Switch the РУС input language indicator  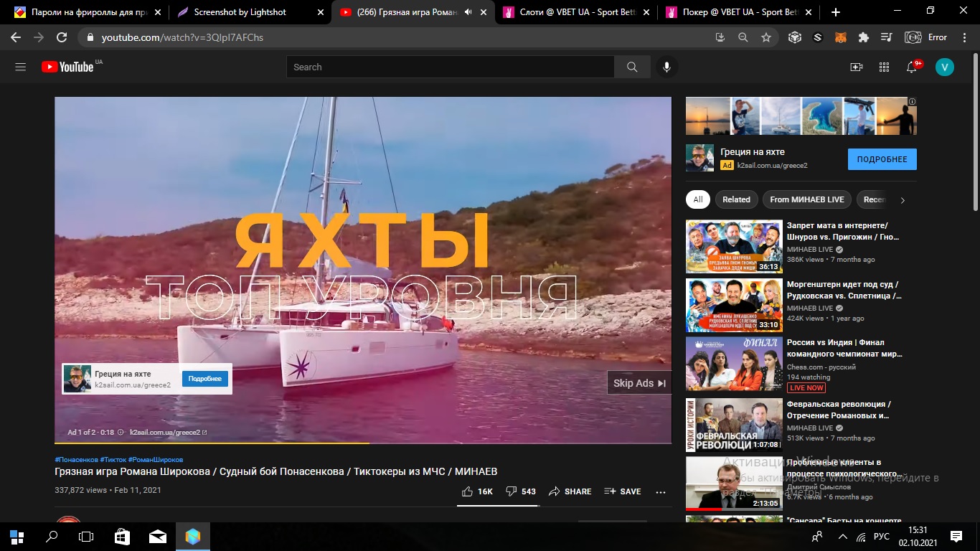click(882, 536)
